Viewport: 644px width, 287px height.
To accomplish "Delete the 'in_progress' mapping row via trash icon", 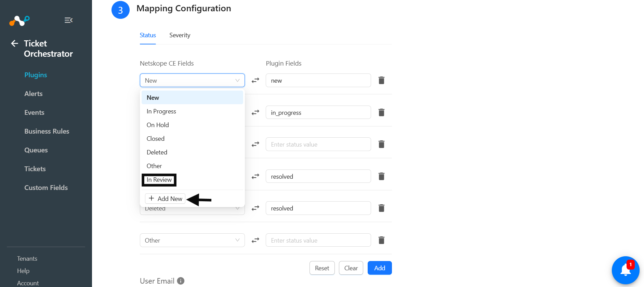I will click(x=381, y=112).
